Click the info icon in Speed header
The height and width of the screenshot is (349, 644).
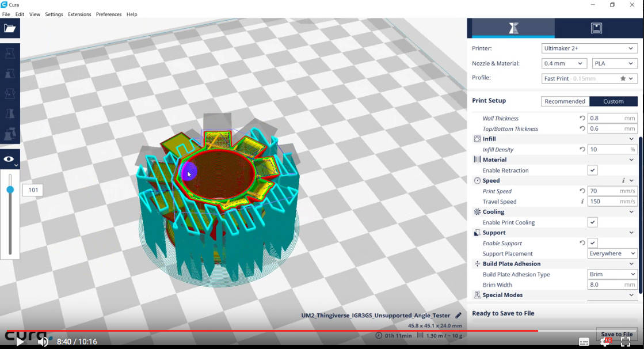click(623, 180)
